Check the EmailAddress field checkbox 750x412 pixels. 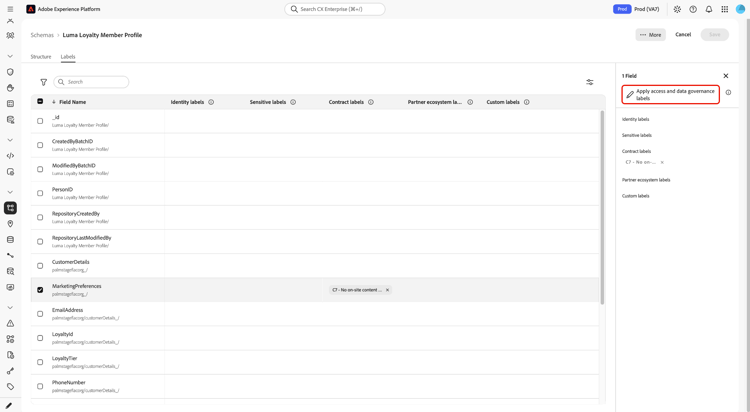pos(40,314)
